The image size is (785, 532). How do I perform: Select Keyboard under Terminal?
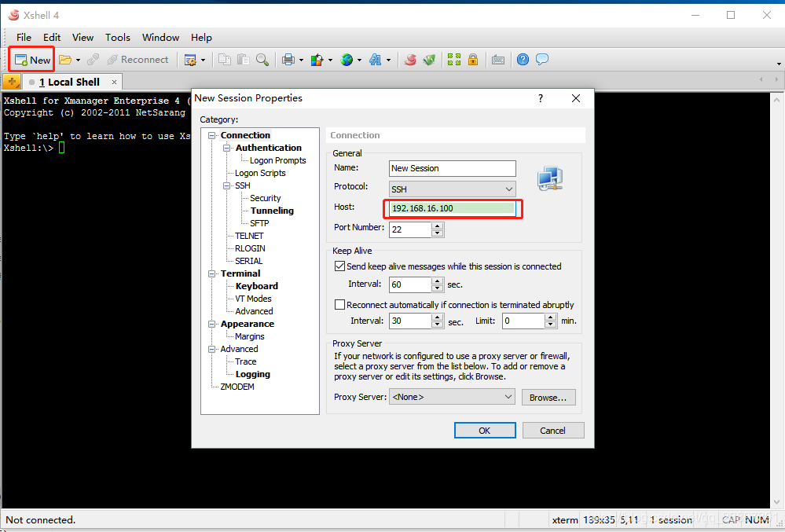coord(257,286)
